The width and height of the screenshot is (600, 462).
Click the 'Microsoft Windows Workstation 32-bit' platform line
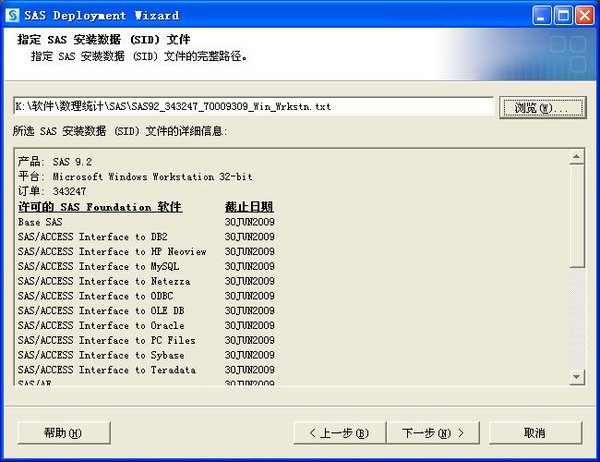(x=135, y=177)
